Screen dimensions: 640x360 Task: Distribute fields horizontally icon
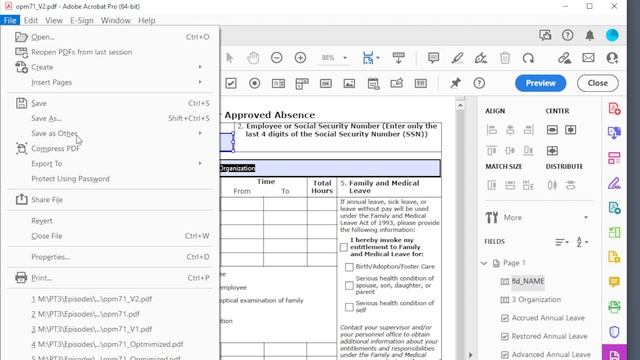tap(552, 185)
